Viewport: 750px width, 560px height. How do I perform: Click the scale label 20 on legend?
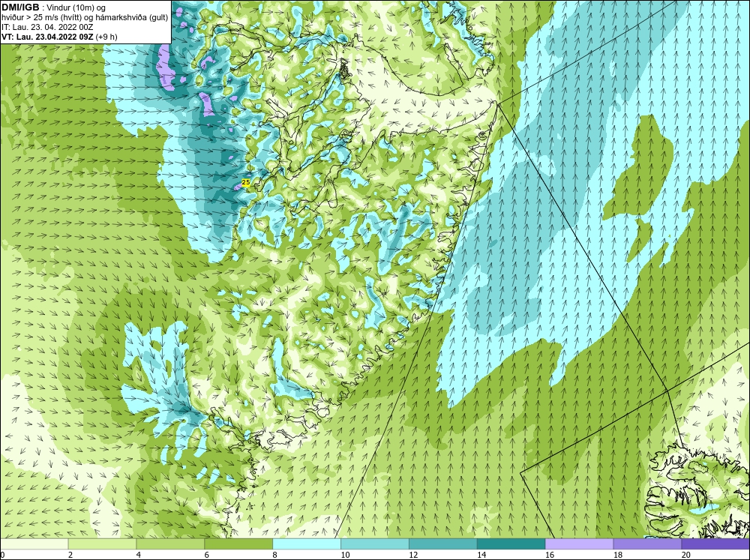(x=685, y=555)
